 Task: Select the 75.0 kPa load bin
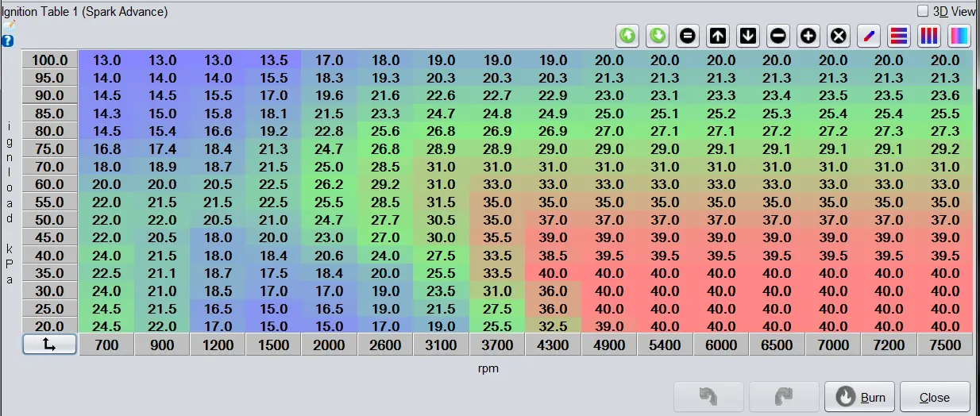pyautogui.click(x=49, y=148)
